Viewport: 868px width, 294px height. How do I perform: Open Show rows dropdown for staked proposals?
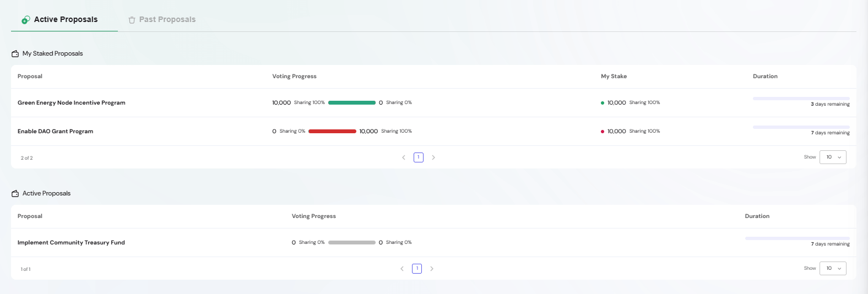pos(833,157)
